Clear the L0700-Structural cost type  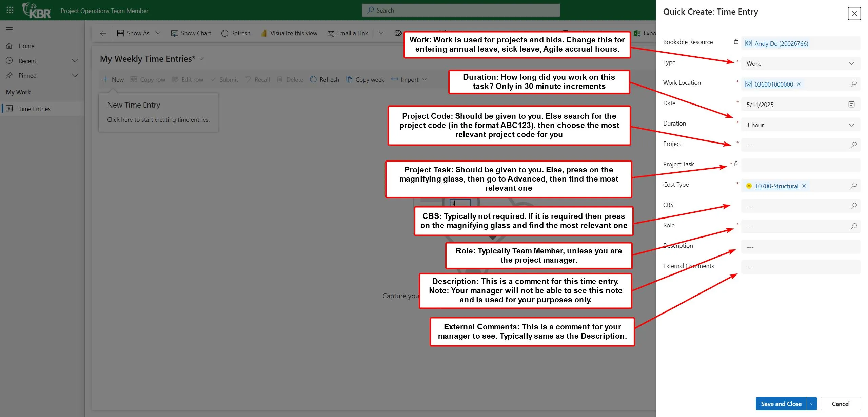[x=804, y=186]
